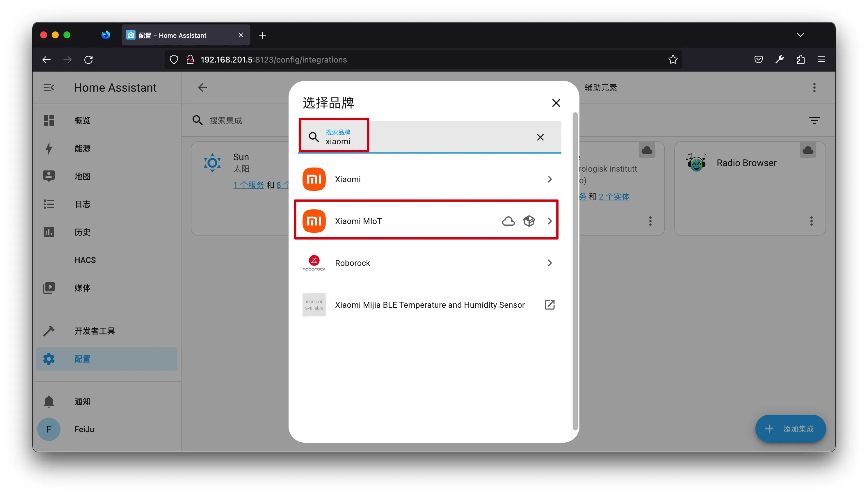This screenshot has width=868, height=495.
Task: Click the Sun integration icon
Action: tap(212, 163)
